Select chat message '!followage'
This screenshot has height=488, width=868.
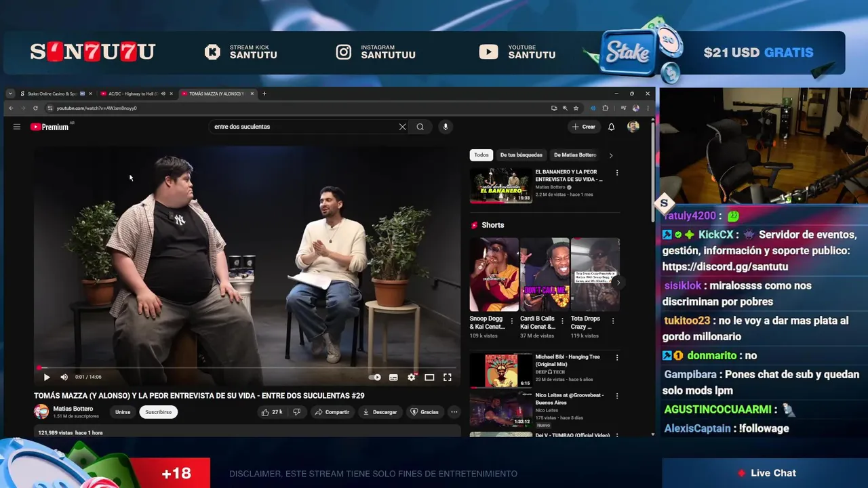tap(763, 428)
